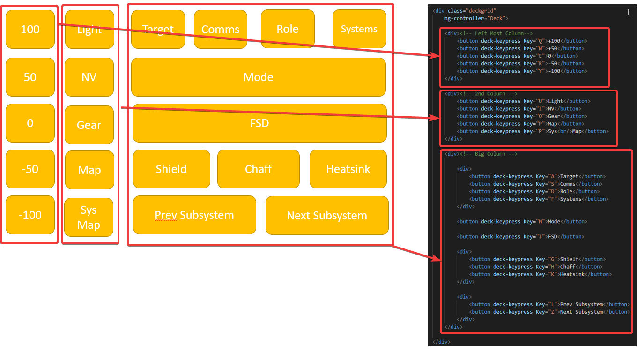Activate the yellow Shield button
The width and height of the screenshot is (644, 353).
(x=171, y=169)
